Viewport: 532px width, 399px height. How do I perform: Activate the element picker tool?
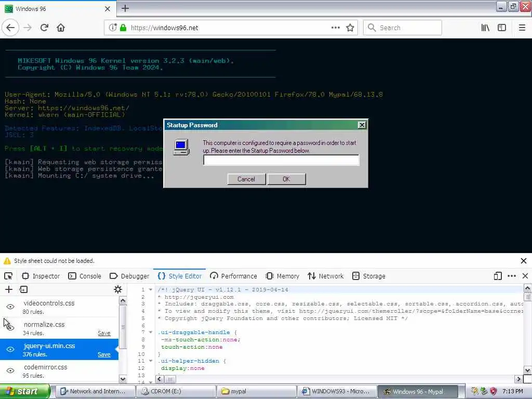click(x=8, y=276)
